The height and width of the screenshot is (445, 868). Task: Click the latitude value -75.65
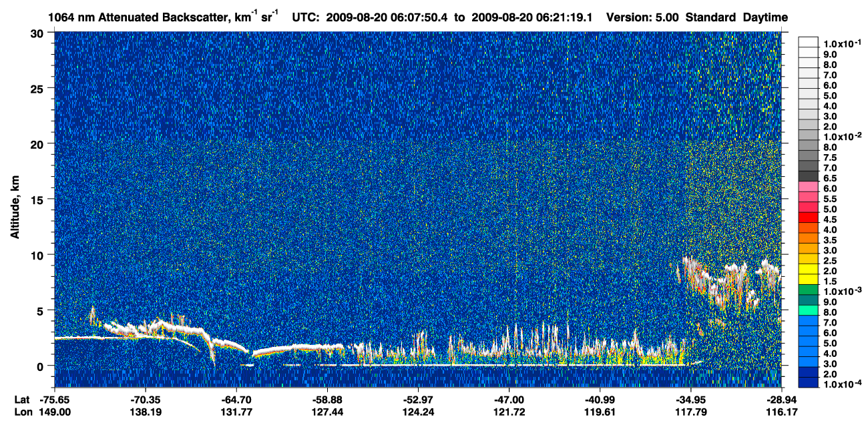(x=55, y=399)
